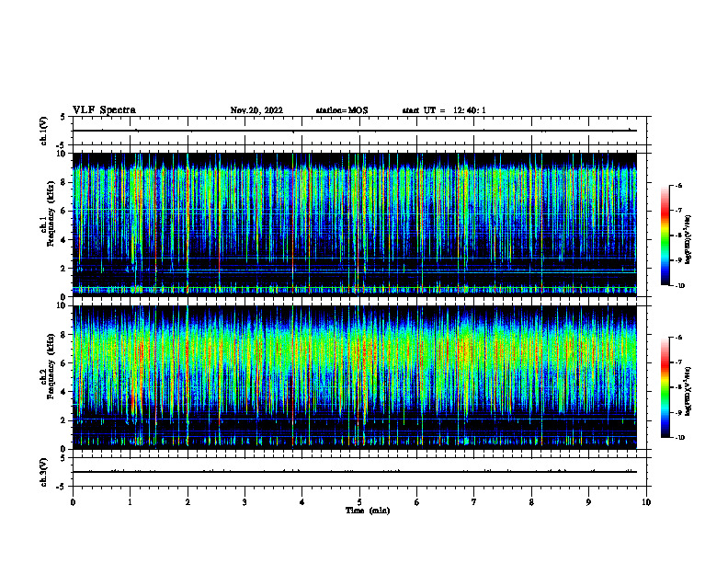Click the ch.2 "Frequency (kHz)" axis label
The width and height of the screenshot is (728, 563).
coord(51,366)
